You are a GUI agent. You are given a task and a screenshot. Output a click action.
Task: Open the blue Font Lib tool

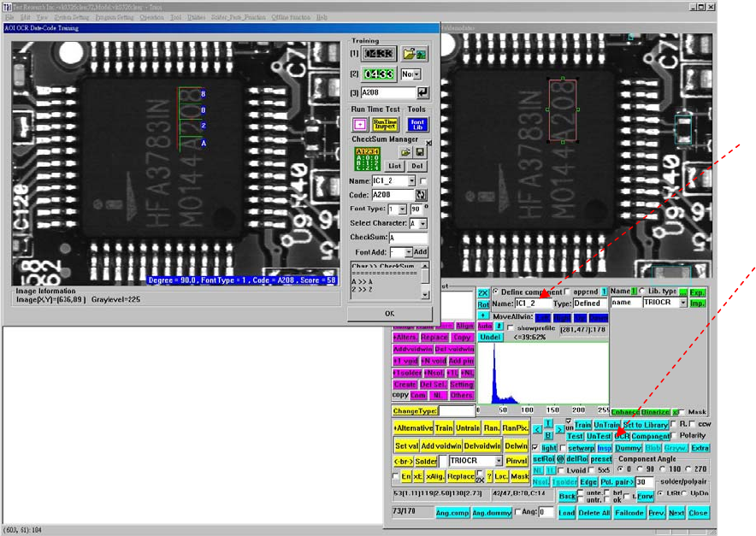click(x=417, y=124)
